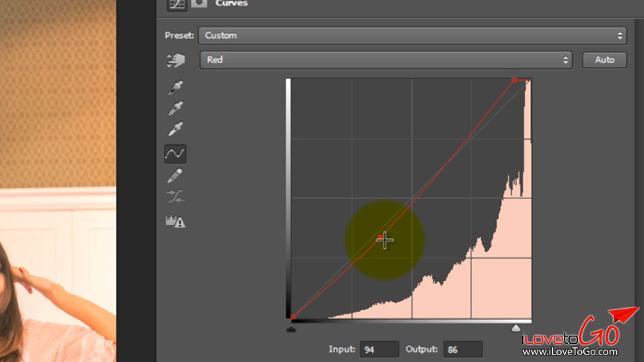Select the on-image targeted adjustment hand tool
This screenshot has width=644, height=362.
click(176, 61)
